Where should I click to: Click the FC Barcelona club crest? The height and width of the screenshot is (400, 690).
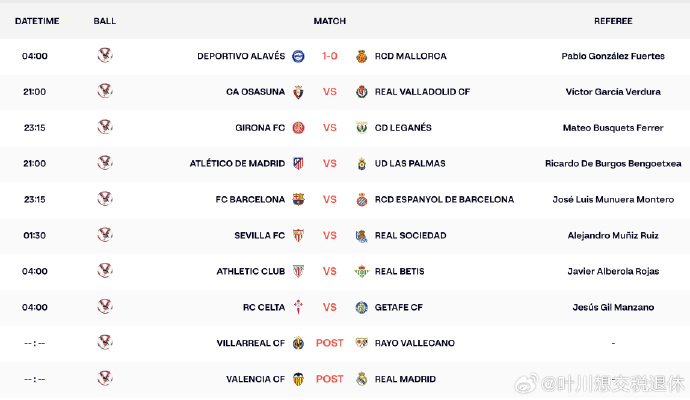pos(298,199)
